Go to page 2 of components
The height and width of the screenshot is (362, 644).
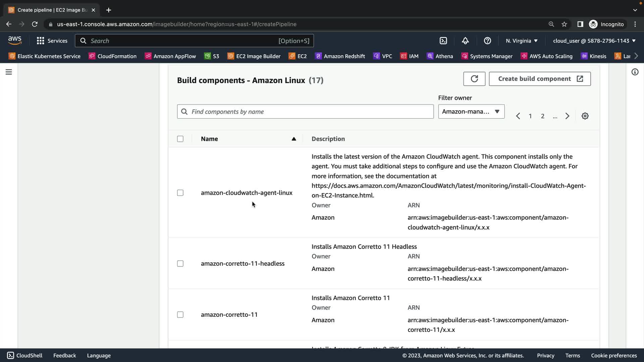pyautogui.click(x=542, y=116)
